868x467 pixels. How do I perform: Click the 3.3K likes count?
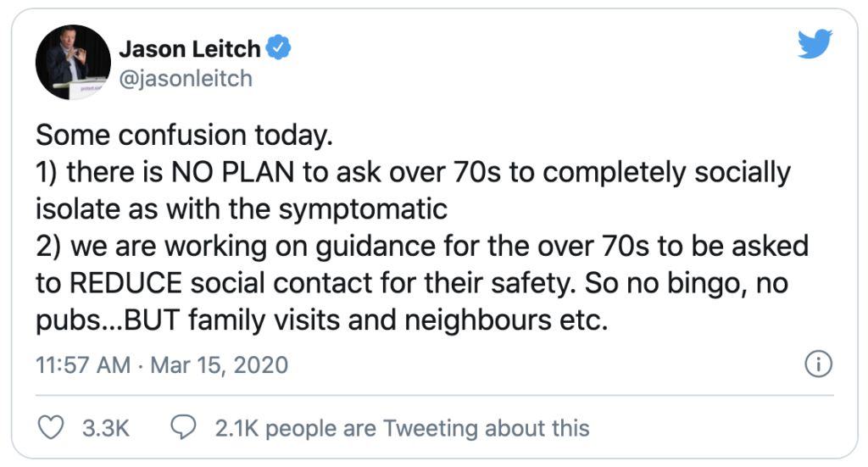click(x=106, y=428)
